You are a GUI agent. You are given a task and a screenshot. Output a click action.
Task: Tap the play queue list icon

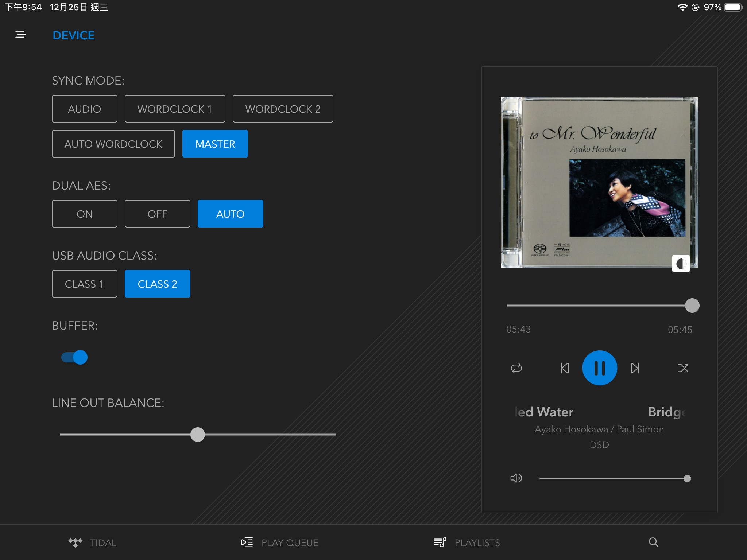tap(247, 542)
